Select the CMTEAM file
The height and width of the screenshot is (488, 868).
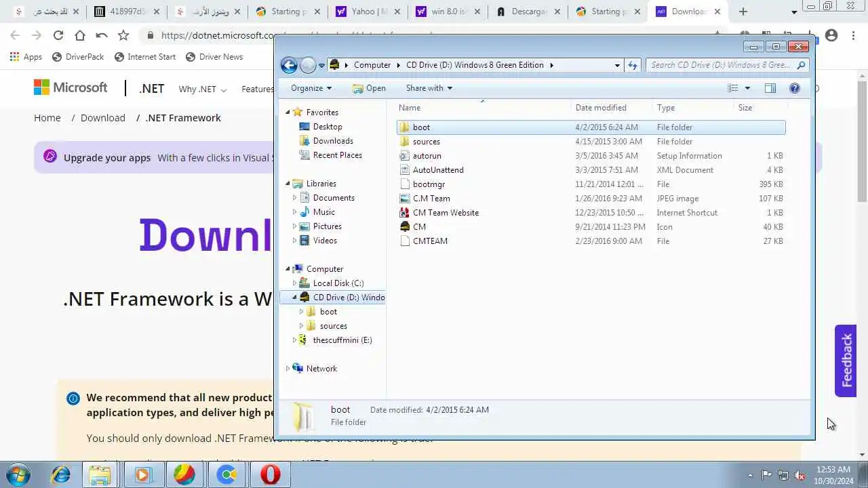point(430,241)
